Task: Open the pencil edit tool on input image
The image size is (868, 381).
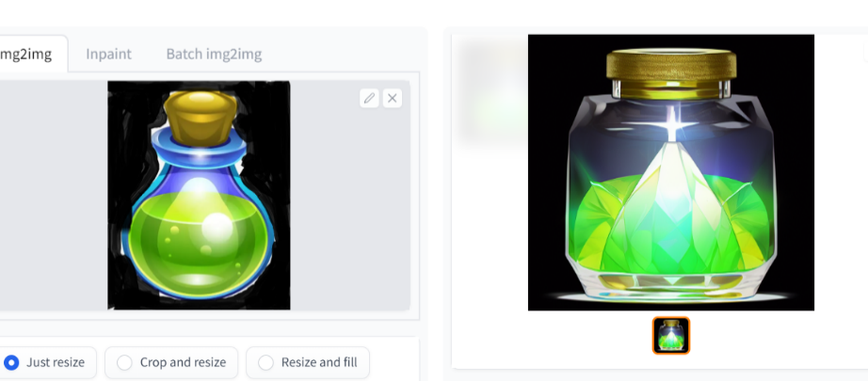Action: [369, 99]
